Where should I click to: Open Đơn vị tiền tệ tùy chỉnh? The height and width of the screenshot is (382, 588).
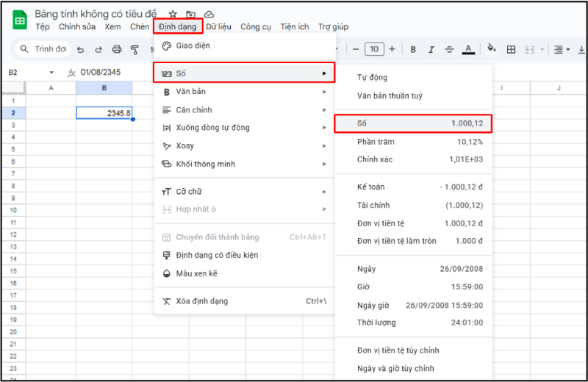pos(413,350)
